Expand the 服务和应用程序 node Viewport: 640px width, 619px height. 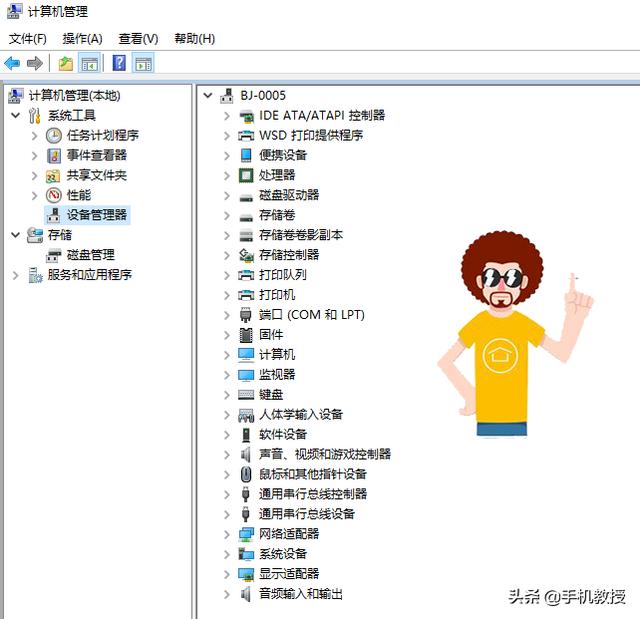(16, 275)
